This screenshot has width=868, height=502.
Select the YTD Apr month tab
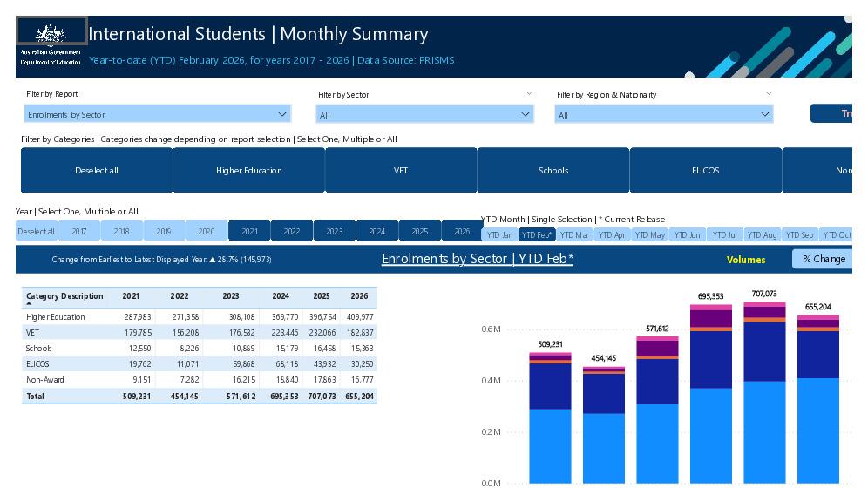click(613, 234)
